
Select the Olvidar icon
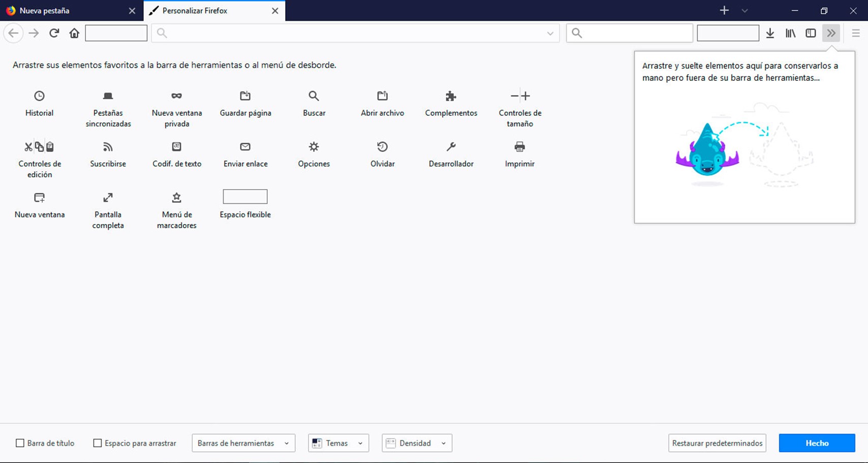point(382,147)
